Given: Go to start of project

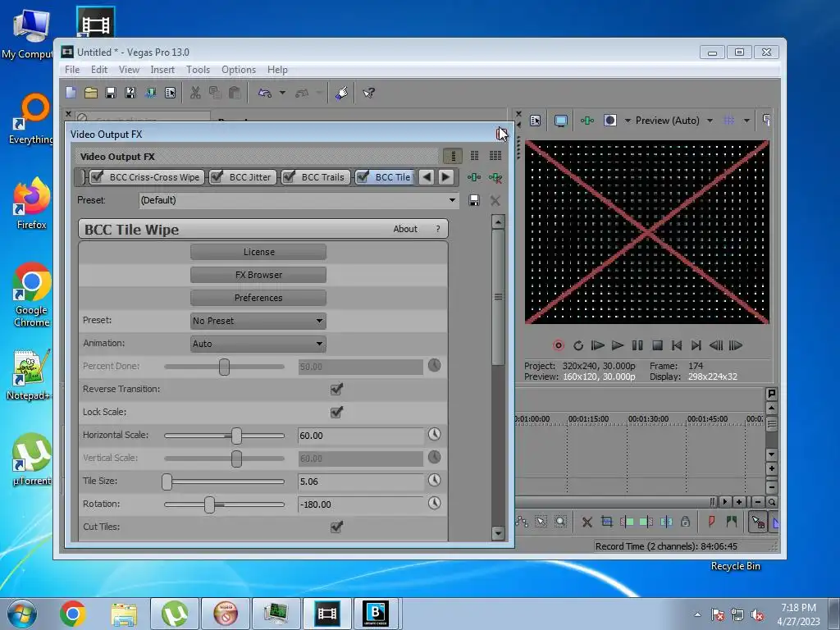Looking at the screenshot, I should pos(677,345).
